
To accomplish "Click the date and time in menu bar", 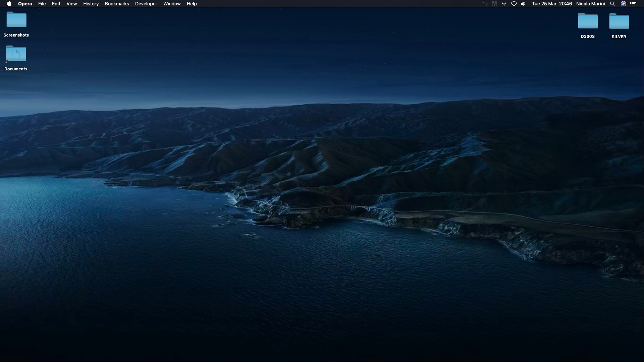I will 552,4.
